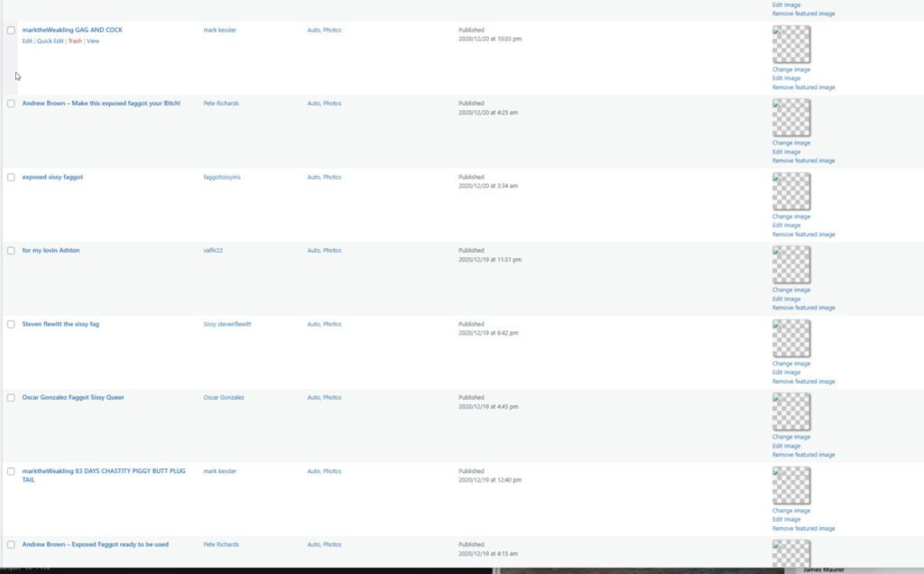Select the checkbox beside 'for my lovin Ashton'

click(x=11, y=251)
